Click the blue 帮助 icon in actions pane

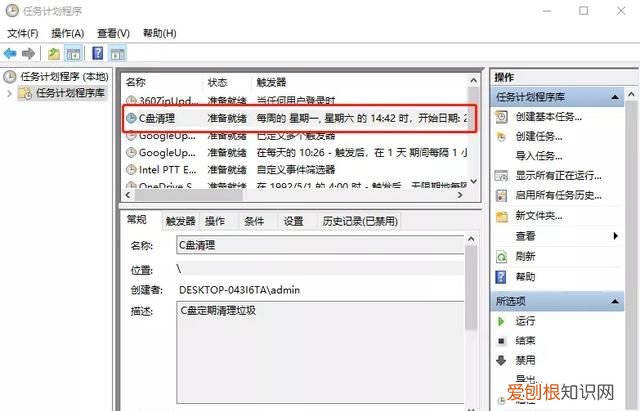(x=501, y=277)
